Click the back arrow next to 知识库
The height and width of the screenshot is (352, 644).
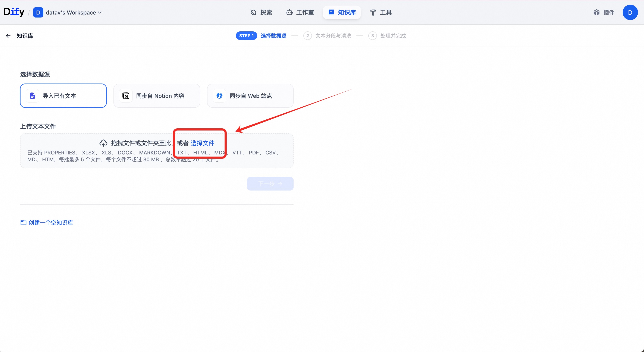pos(8,36)
